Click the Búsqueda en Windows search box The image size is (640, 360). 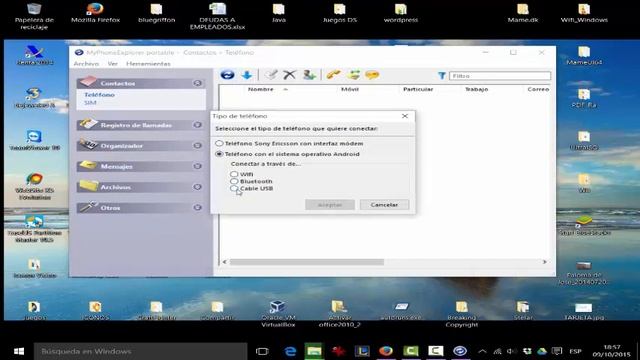pos(141,351)
